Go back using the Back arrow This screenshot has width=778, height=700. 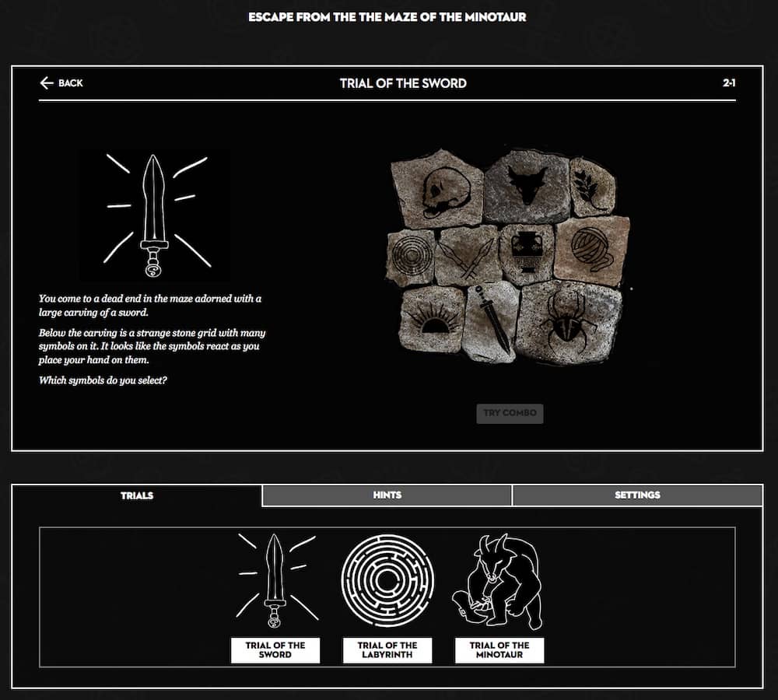pyautogui.click(x=61, y=82)
